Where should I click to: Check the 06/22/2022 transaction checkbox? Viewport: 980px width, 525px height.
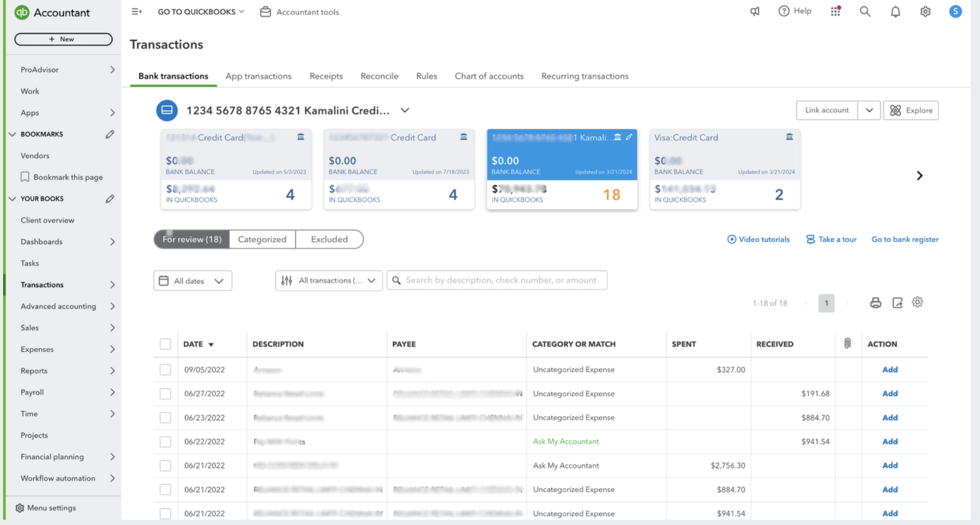[165, 441]
